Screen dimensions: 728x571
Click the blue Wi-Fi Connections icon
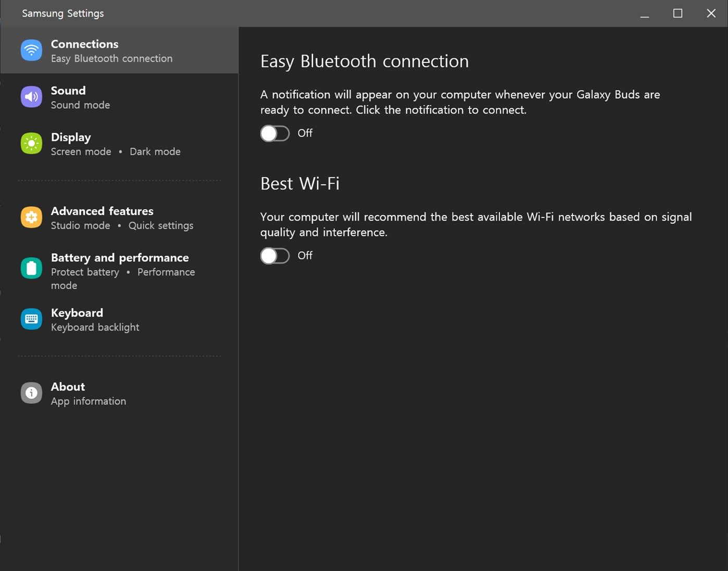(x=31, y=50)
